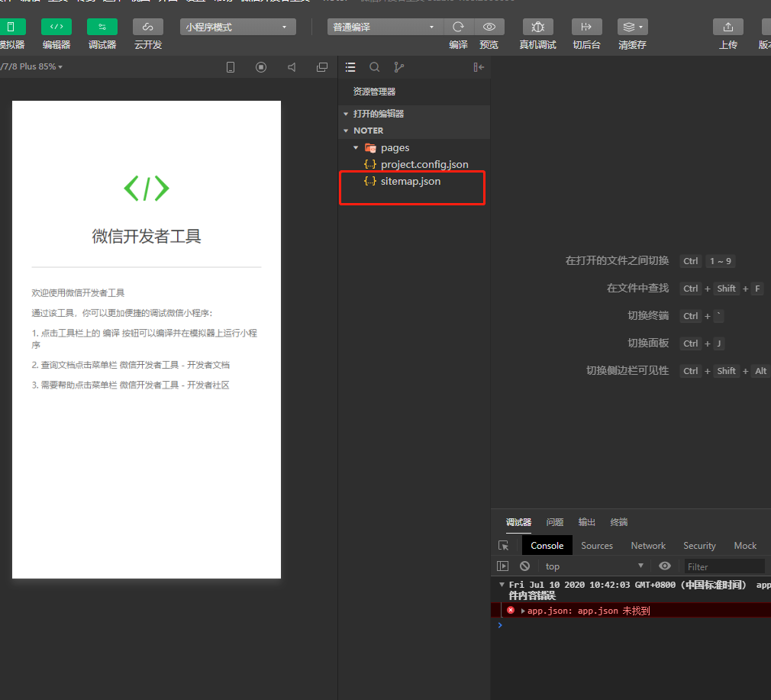Toggle live expression eye icon in console
This screenshot has width=771, height=700.
(664, 566)
